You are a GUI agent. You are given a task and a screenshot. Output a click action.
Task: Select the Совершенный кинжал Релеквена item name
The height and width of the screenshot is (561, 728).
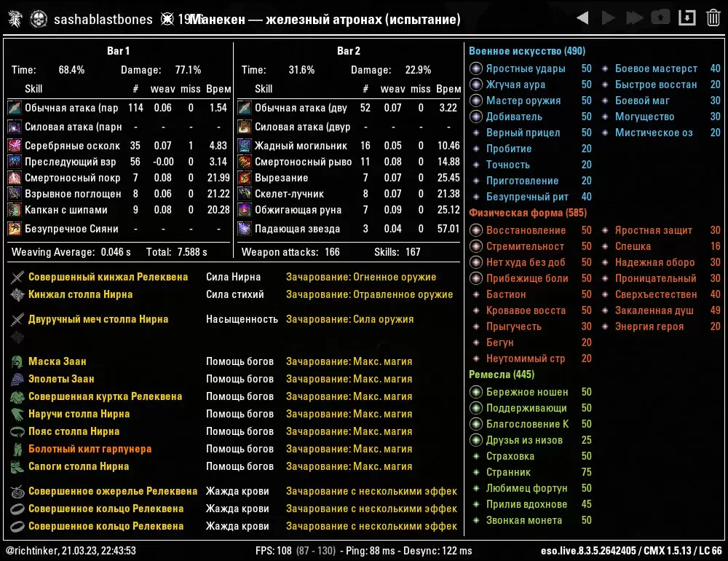[108, 277]
